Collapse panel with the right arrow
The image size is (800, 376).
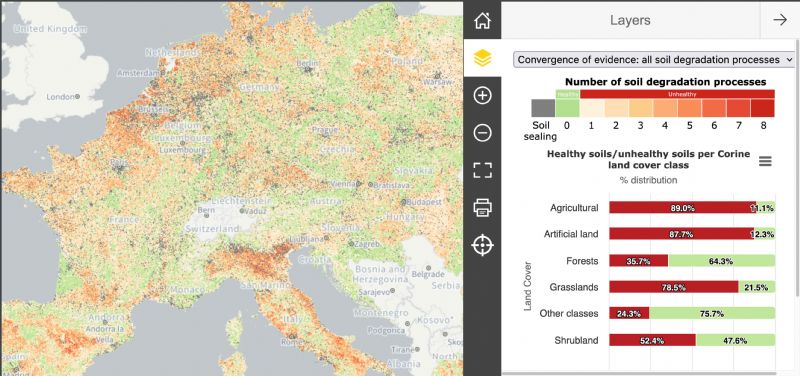pos(780,20)
